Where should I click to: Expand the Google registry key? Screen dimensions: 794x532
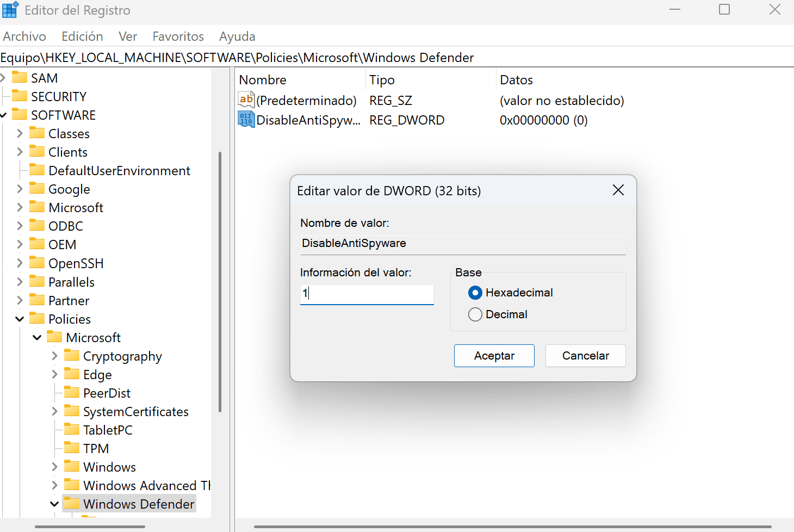pos(19,189)
